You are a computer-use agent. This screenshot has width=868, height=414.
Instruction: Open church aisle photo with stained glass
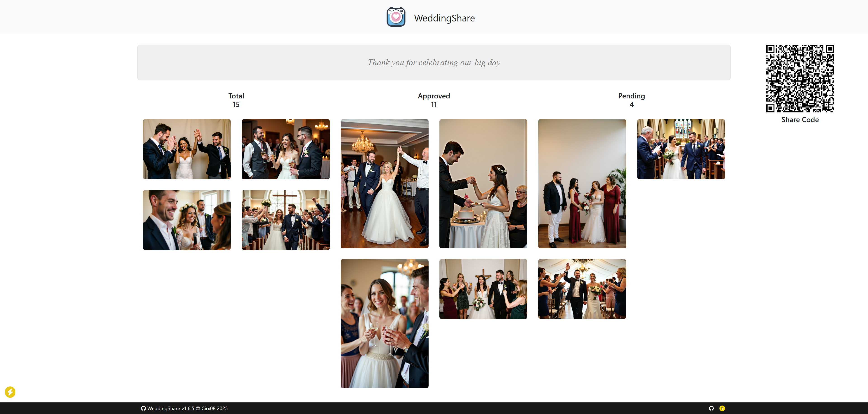[x=681, y=149]
